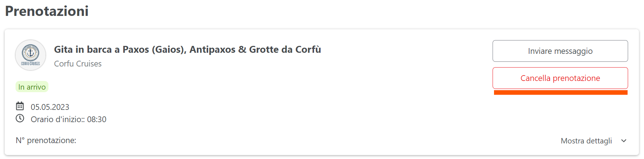The width and height of the screenshot is (644, 159).
Task: Click the Corfu Cruises anchor logo
Action: coord(31,55)
